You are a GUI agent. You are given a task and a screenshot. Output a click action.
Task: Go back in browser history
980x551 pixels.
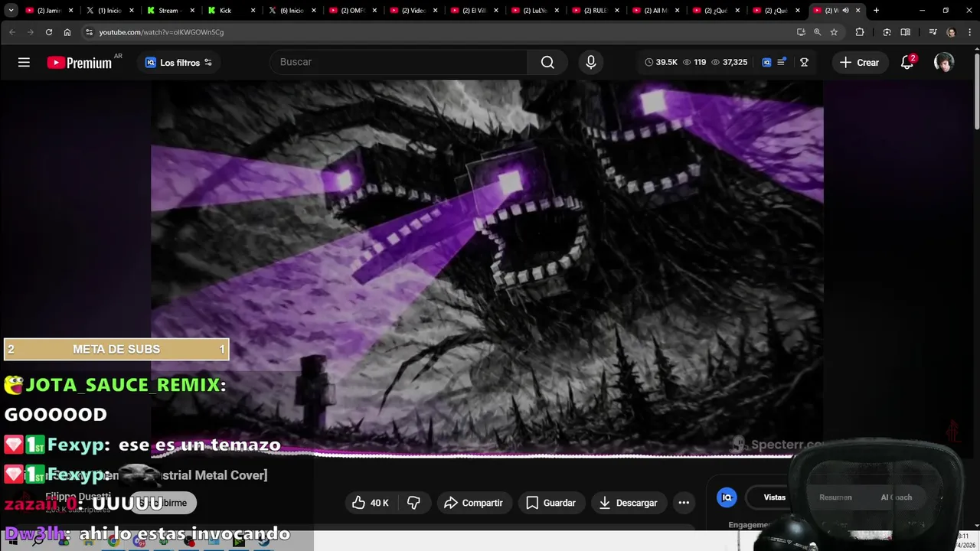point(11,32)
